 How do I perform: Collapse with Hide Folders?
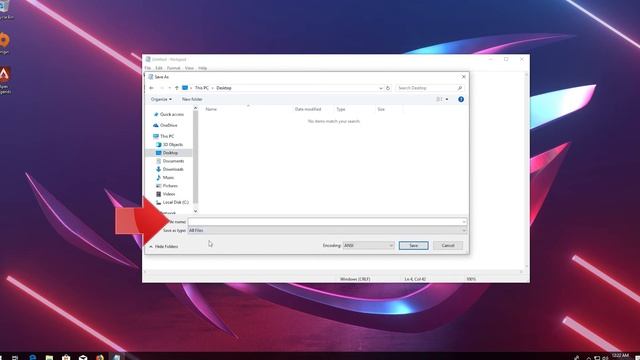164,247
